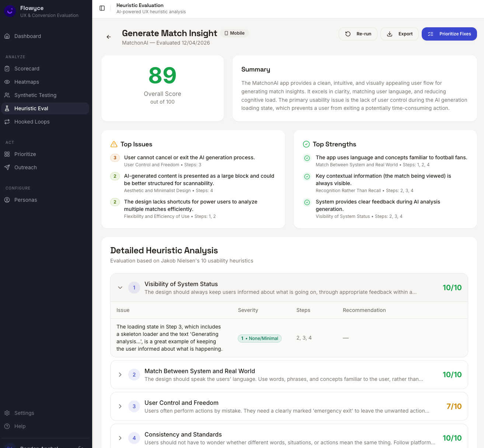Click the Scorecard clipboard icon
484x448 pixels.
click(7, 69)
